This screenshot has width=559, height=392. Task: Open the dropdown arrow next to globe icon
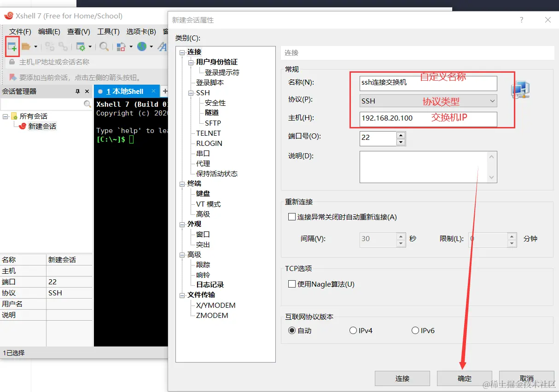tap(151, 46)
